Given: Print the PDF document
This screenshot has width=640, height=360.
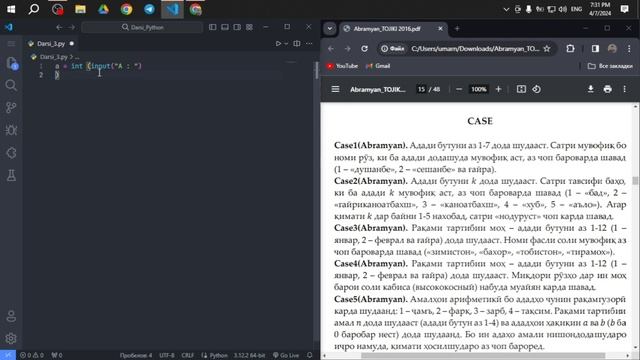Looking at the screenshot, I should tap(608, 89).
